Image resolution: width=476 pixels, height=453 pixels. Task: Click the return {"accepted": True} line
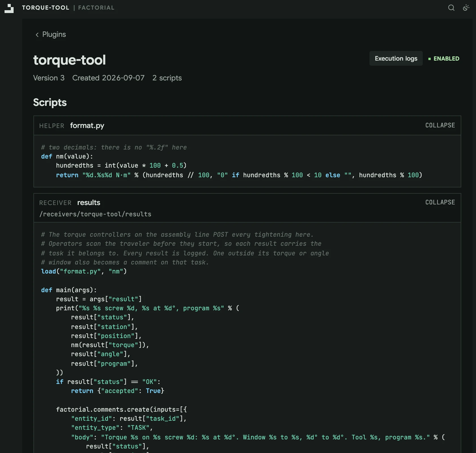coord(118,391)
